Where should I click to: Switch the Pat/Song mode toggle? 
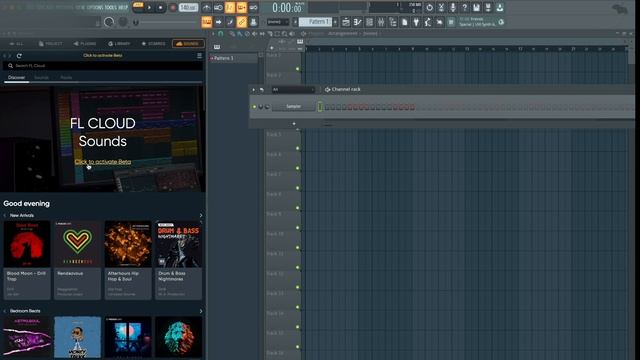click(x=138, y=7)
